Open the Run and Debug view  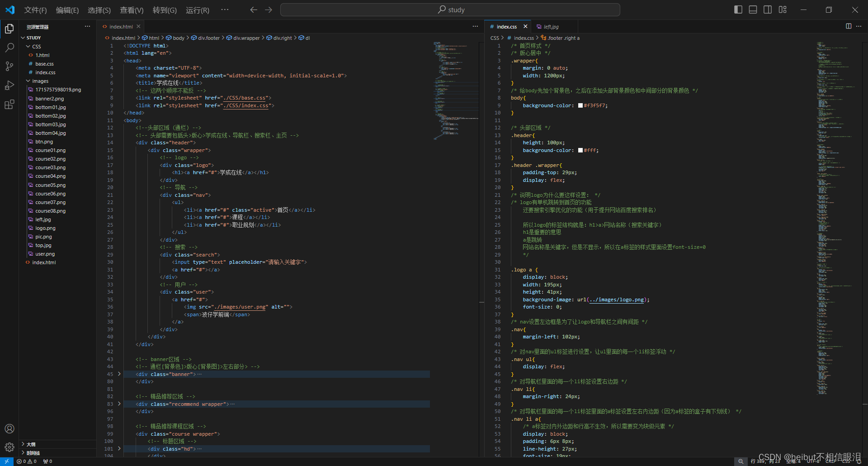[9, 86]
